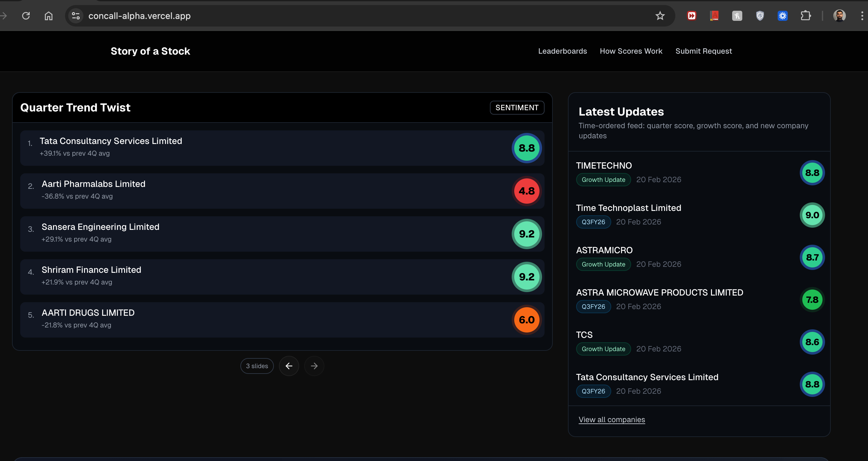Screen dimensions: 868x461
Task: Advance to next slide arrow
Action: (314, 366)
